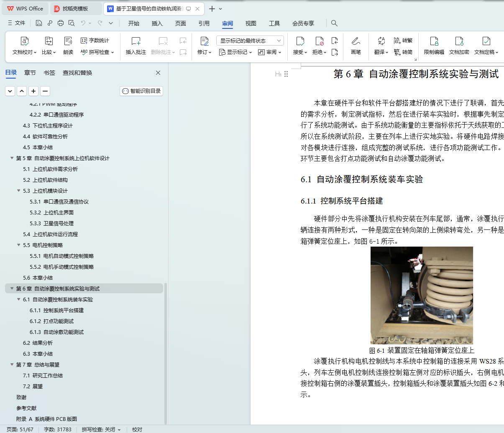
Task: Click the 智能识别目录 button
Action: coord(141,91)
